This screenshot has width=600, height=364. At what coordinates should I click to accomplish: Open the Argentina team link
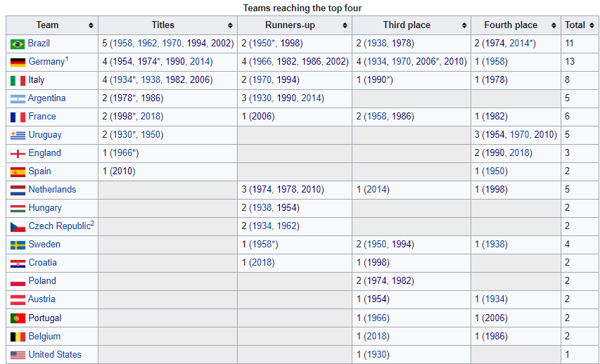[46, 98]
